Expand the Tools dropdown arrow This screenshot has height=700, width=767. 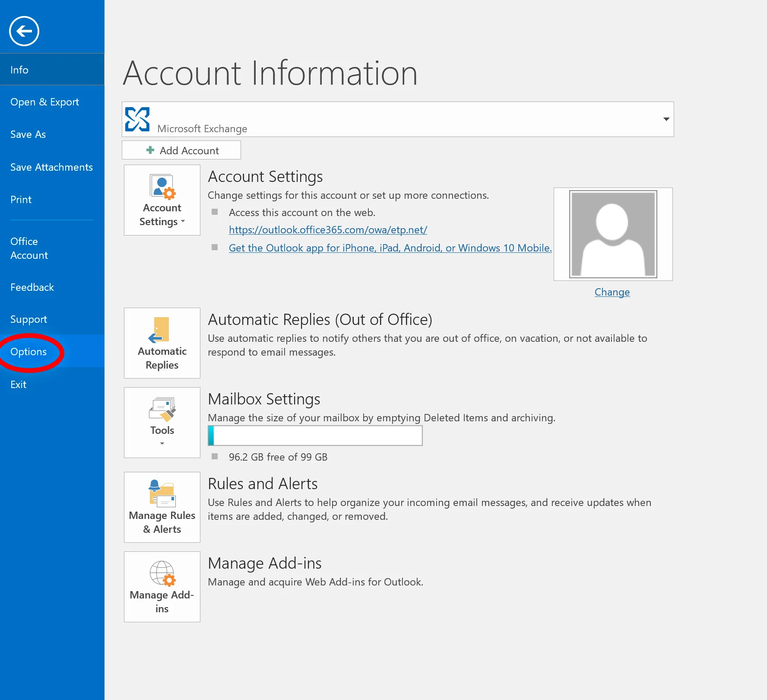[162, 444]
